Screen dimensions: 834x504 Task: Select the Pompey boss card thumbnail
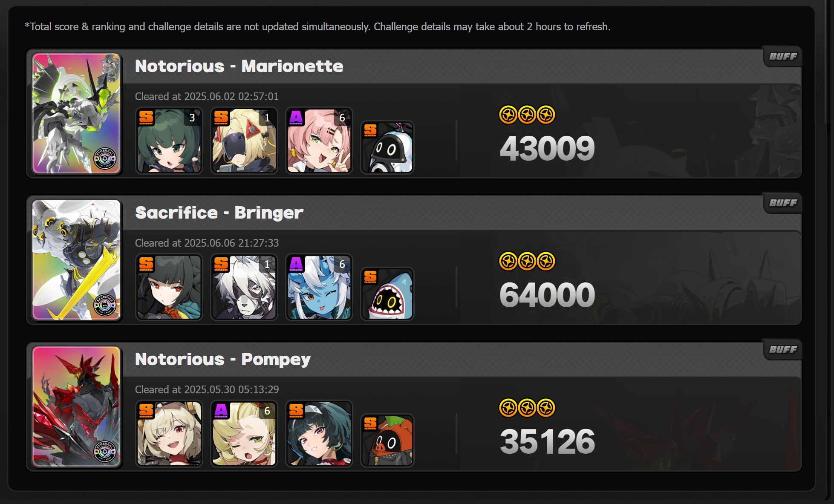point(77,406)
